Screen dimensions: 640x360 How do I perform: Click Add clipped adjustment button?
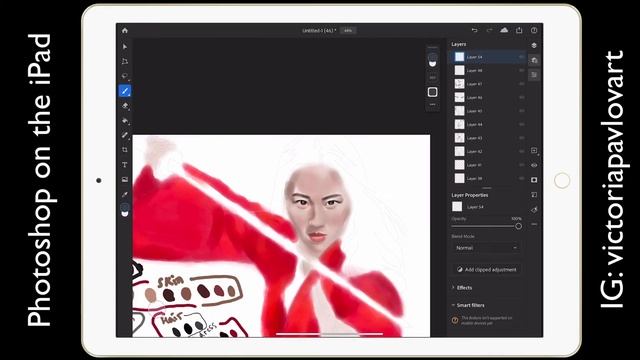click(x=486, y=270)
